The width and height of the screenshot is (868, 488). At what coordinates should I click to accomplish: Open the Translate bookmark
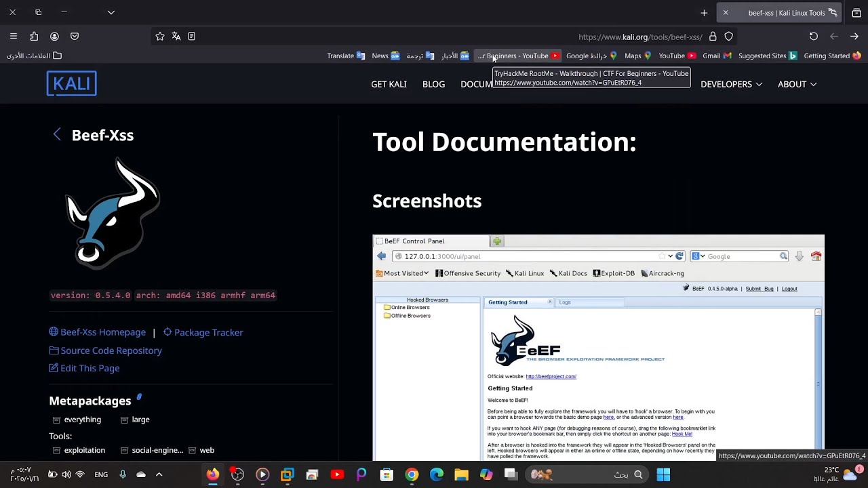346,56
